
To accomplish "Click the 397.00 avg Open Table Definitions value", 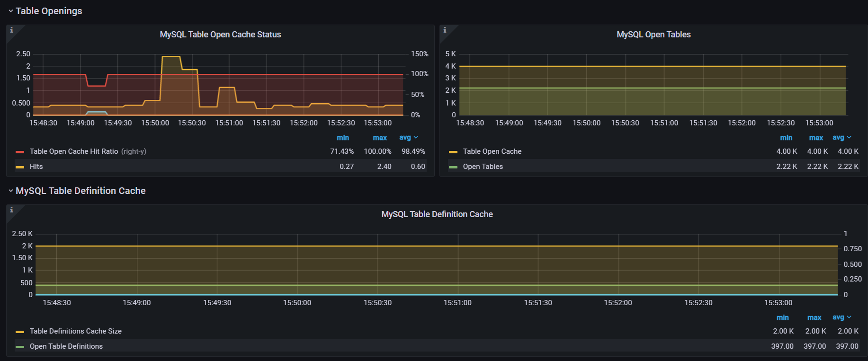I will pyautogui.click(x=847, y=346).
